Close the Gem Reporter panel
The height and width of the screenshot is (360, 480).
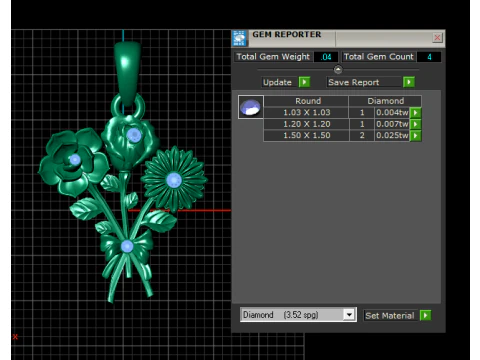437,38
